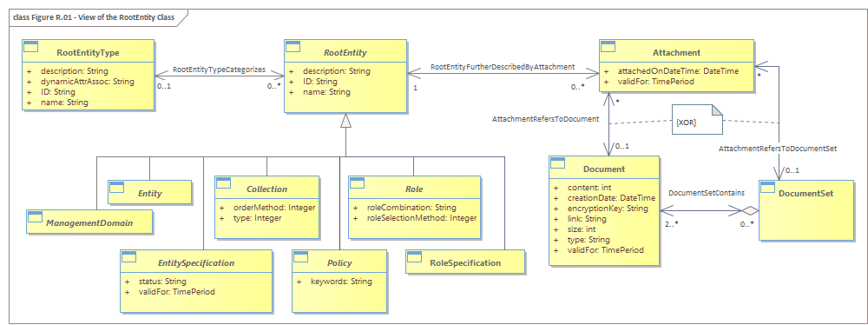Screen dimensions: 868x325
Task: Click the RootEntityTypeCategorizes association label
Action: point(220,70)
